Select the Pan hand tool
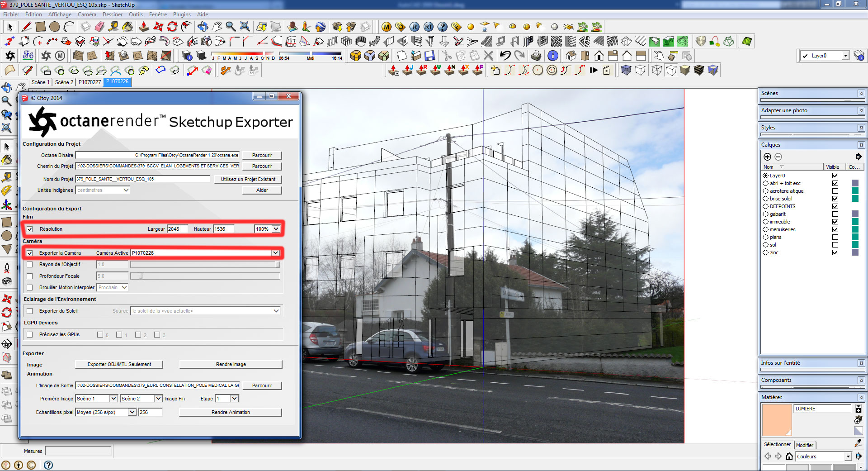 click(217, 27)
